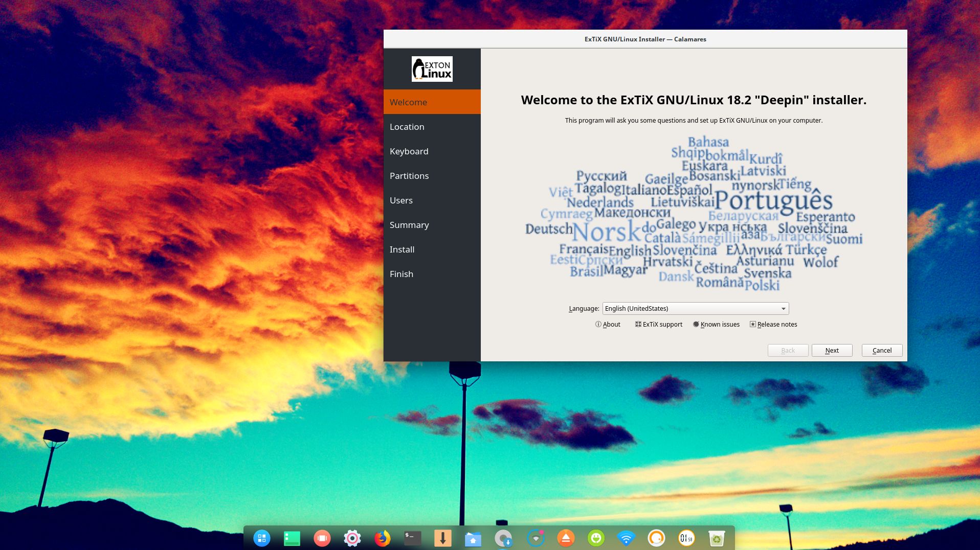
Task: Open Control Center gear icon in dock
Action: click(352, 538)
